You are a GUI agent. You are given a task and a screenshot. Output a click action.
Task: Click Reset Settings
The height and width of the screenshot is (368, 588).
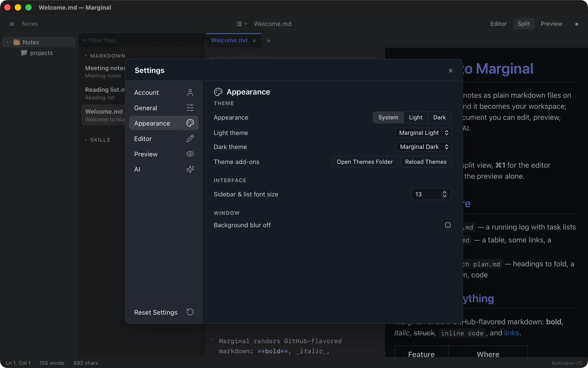coord(164,312)
